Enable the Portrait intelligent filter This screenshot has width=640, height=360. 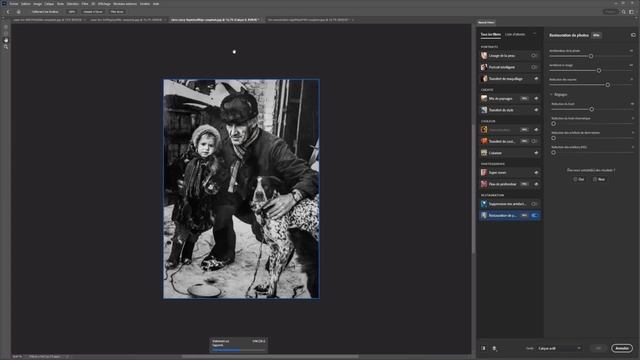[534, 67]
